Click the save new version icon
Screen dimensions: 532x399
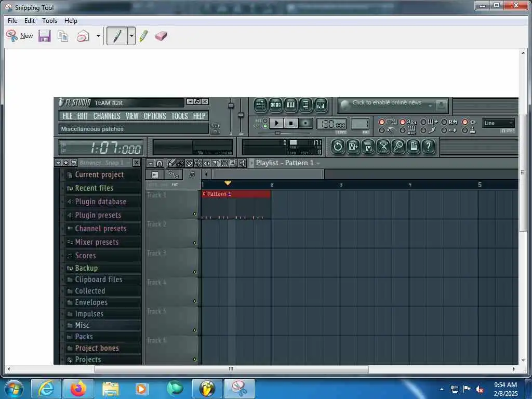point(353,147)
